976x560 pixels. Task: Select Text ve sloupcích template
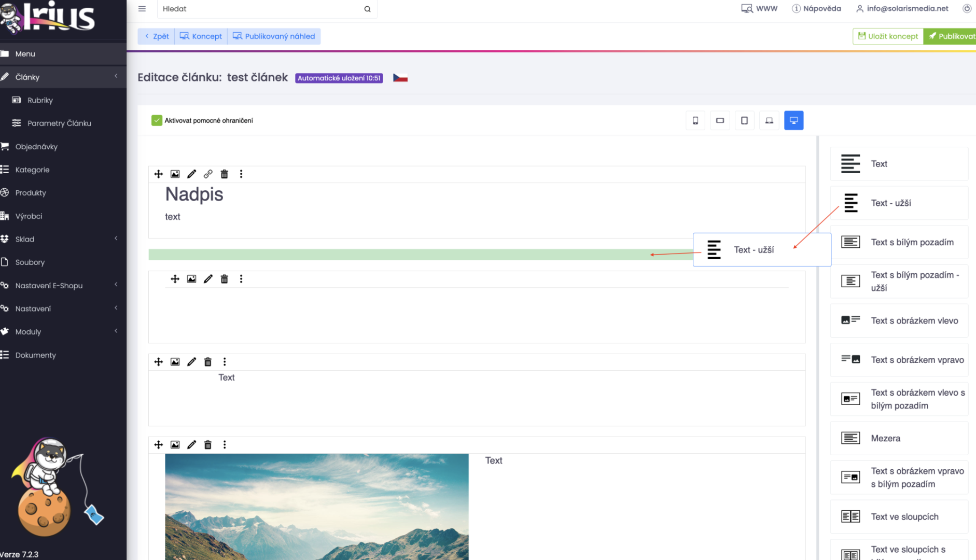pyautogui.click(x=899, y=516)
